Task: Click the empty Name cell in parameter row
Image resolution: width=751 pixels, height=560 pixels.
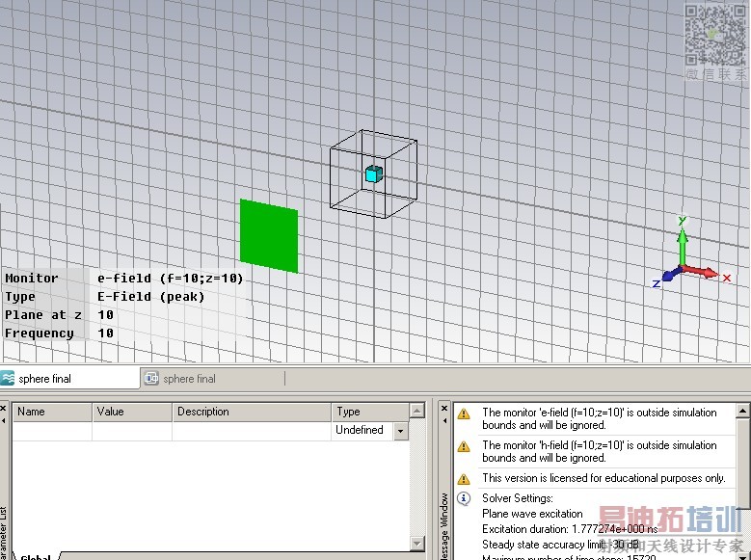Action: coord(52,431)
